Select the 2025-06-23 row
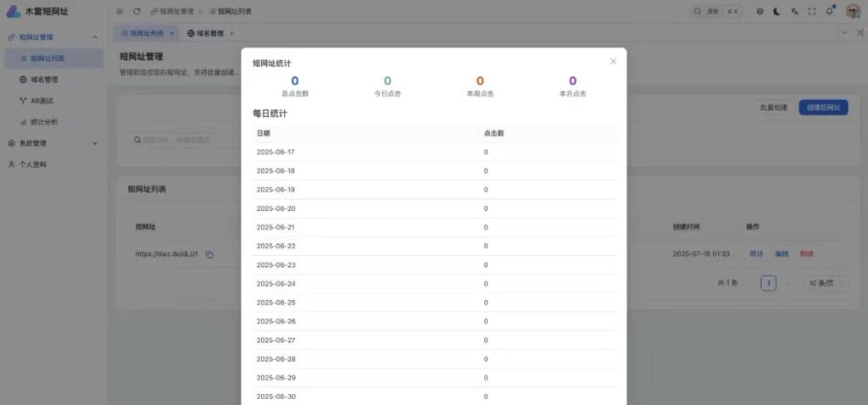This screenshot has width=868, height=405. [434, 265]
